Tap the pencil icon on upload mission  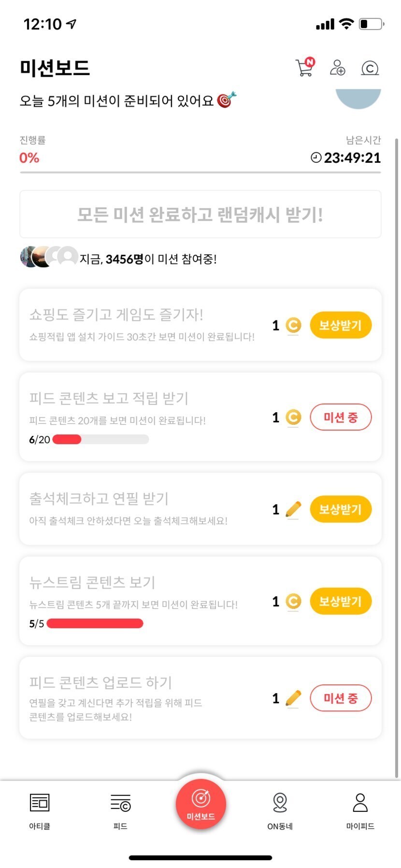[293, 698]
